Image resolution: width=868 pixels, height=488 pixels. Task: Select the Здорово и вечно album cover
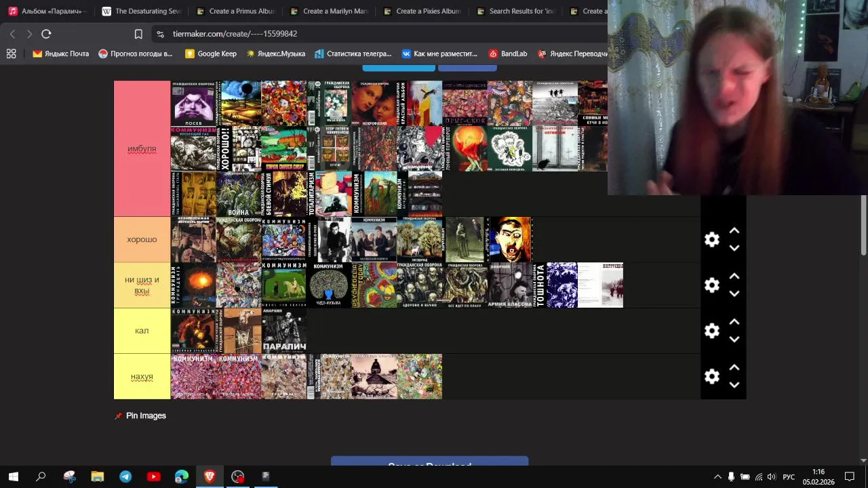[x=419, y=285]
